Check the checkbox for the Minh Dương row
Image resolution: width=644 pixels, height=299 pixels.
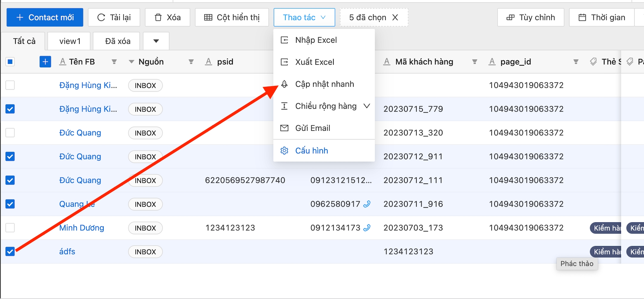point(10,228)
